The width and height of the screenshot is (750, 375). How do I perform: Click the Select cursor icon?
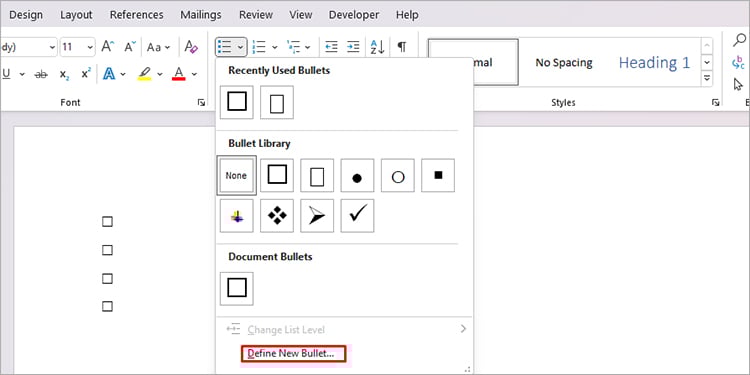(x=738, y=85)
